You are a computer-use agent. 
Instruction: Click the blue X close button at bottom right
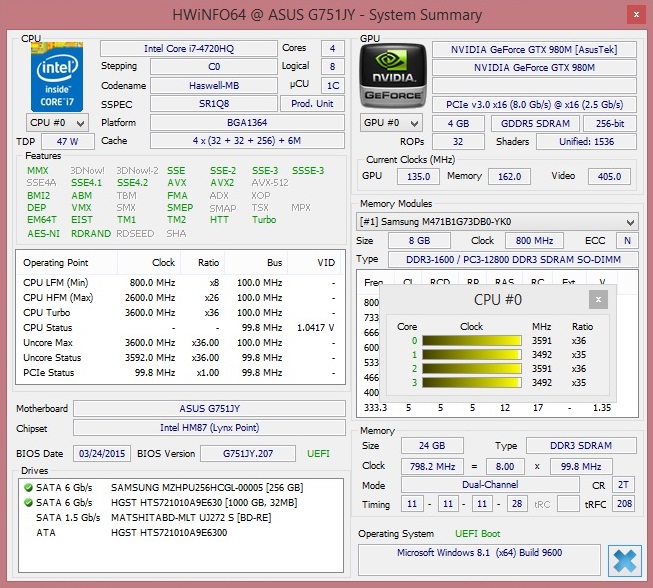point(625,561)
